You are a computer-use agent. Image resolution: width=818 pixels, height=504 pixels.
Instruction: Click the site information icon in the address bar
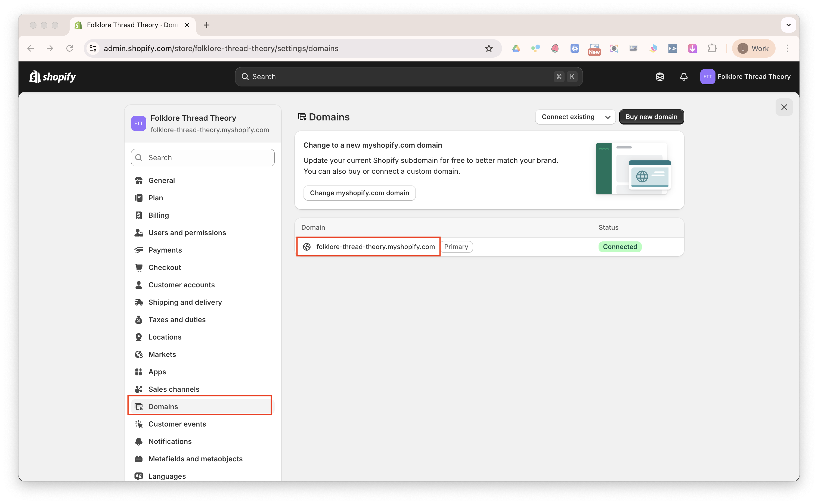93,48
